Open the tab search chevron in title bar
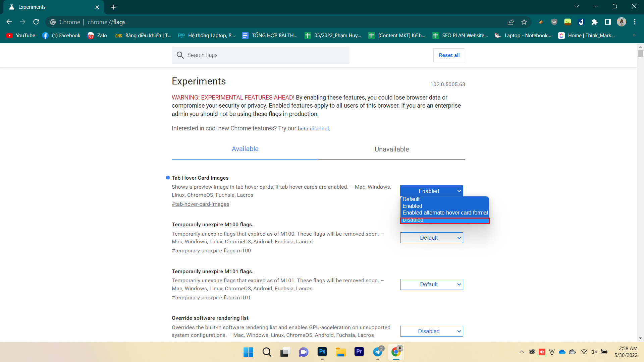This screenshot has height=362, width=644. click(x=577, y=6)
